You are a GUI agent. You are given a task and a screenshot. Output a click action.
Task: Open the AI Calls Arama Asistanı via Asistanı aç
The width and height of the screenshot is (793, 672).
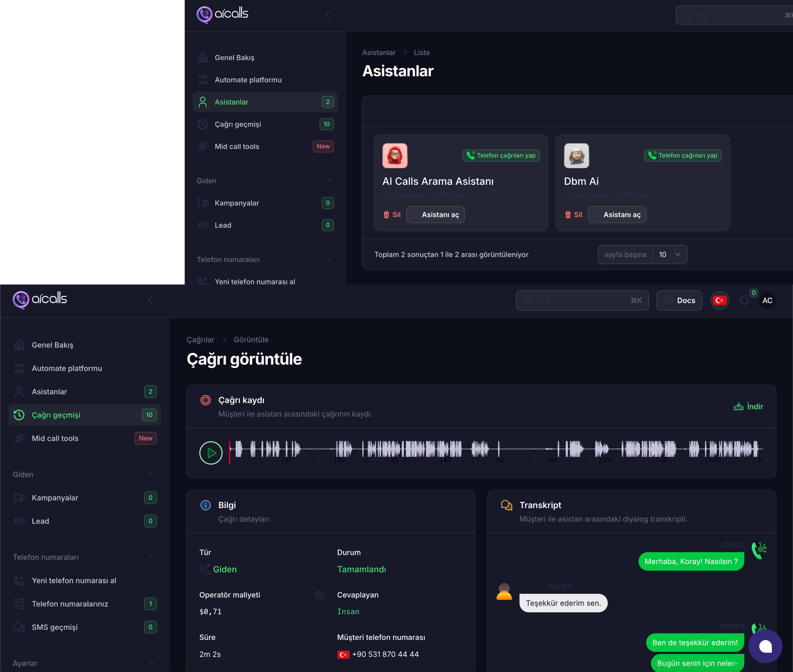[436, 215]
